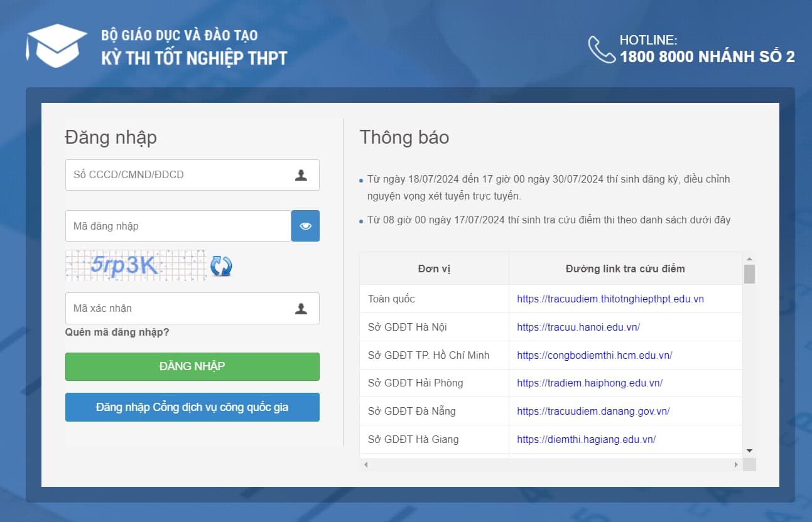Click BỘ GIÁO DỤC VÀ ĐÀO TẠO text
The height and width of the screenshot is (522, 812).
coord(180,35)
